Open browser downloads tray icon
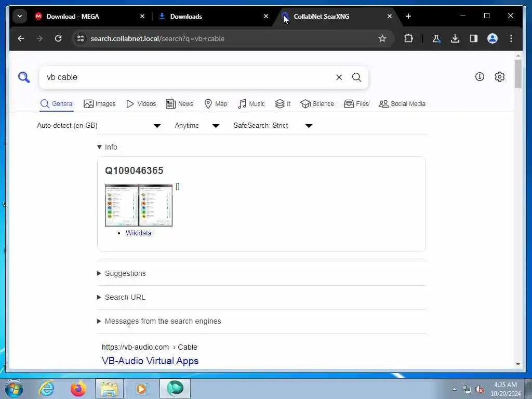This screenshot has height=399, width=532. coord(455,38)
